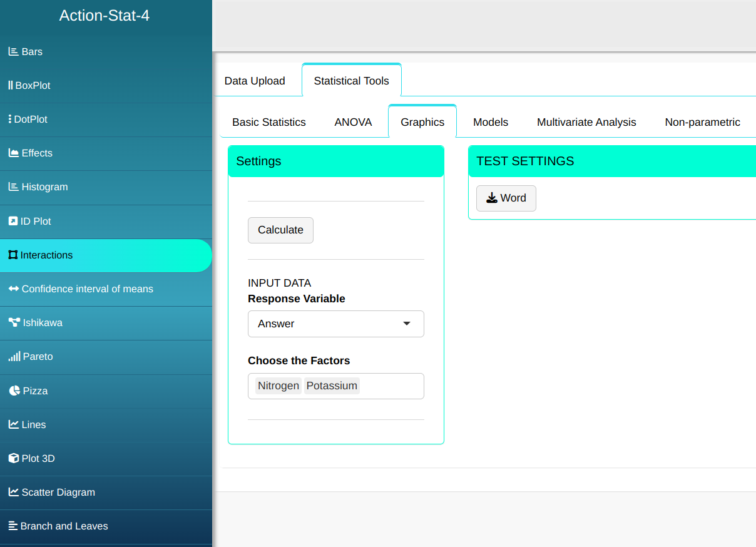Switch to the Multivariate Analysis tab

(x=586, y=122)
